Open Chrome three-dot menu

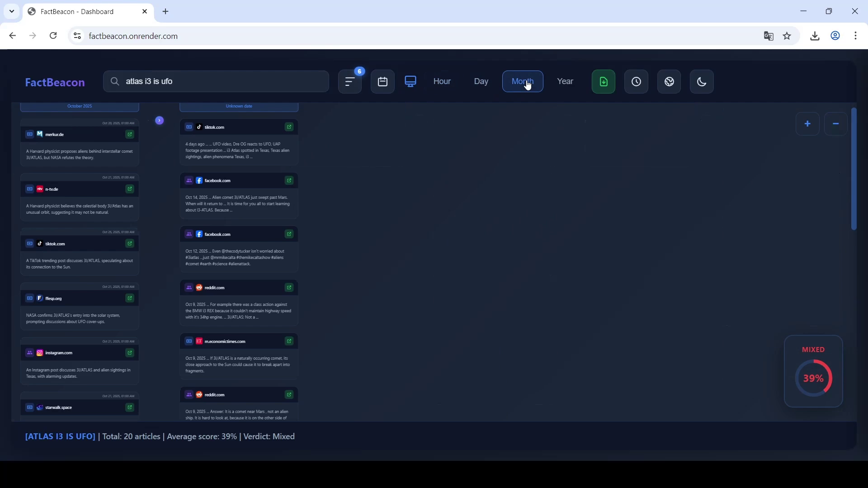tap(856, 36)
